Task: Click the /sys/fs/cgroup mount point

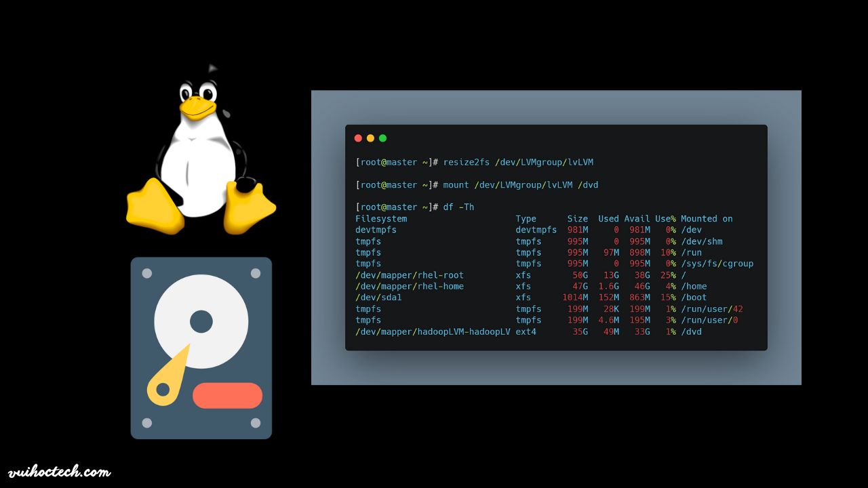Action: click(x=717, y=264)
